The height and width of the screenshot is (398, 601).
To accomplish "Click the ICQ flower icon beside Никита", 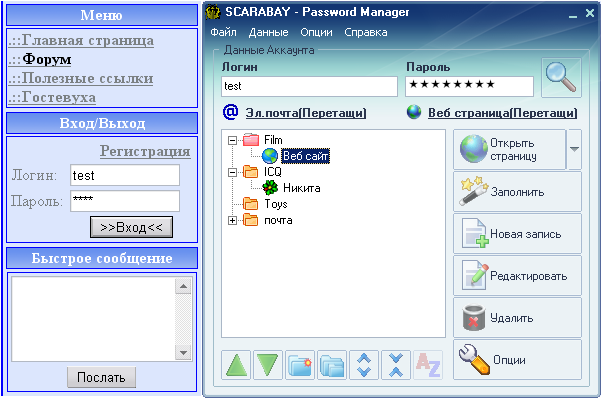I will click(270, 187).
